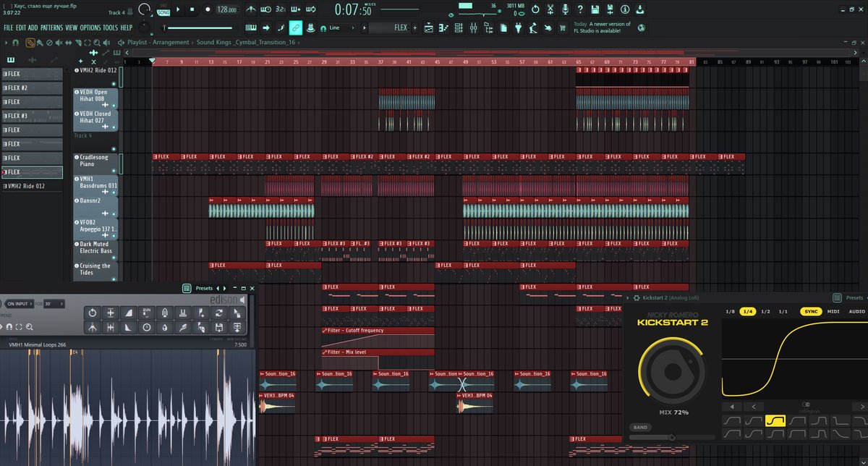Open the help question mark icon
Screen dimensions: 868x466
click(x=580, y=9)
